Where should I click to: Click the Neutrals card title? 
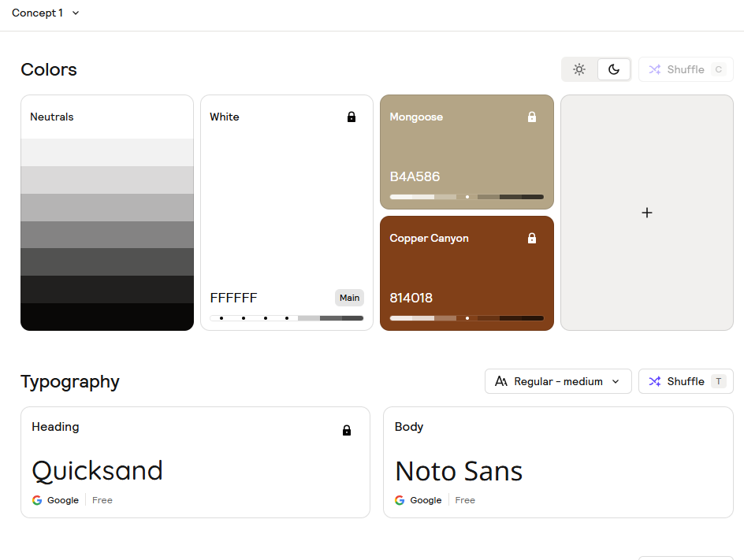[52, 117]
